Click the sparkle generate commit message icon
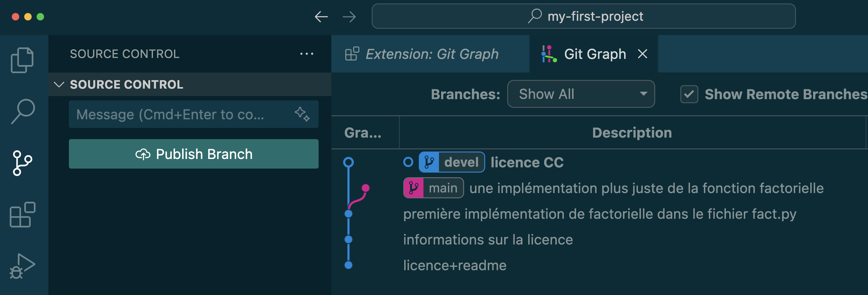The width and height of the screenshot is (868, 295). (302, 114)
